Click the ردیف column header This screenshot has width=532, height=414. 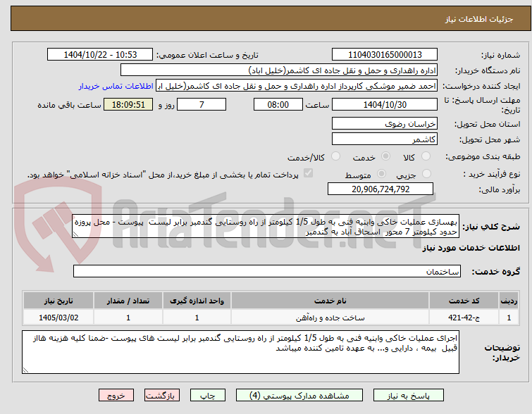coord(509,301)
